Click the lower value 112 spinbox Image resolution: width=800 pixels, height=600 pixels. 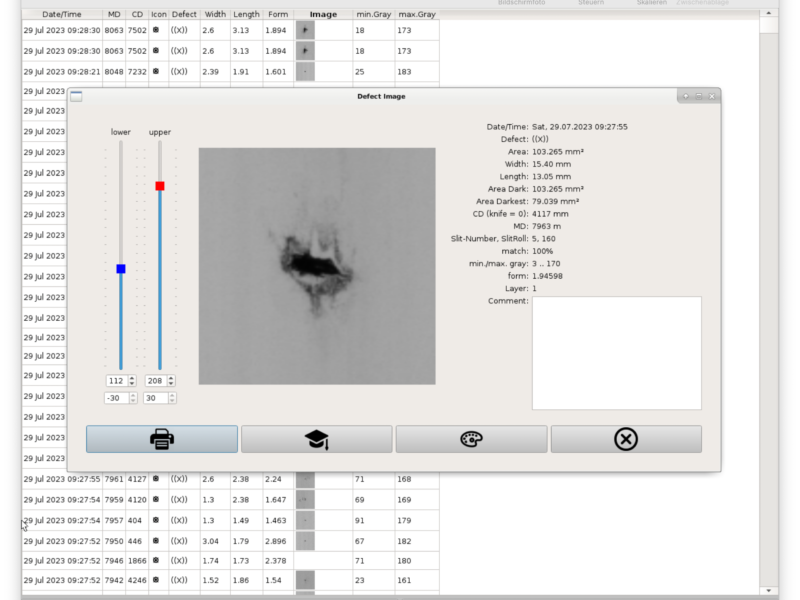coord(117,381)
